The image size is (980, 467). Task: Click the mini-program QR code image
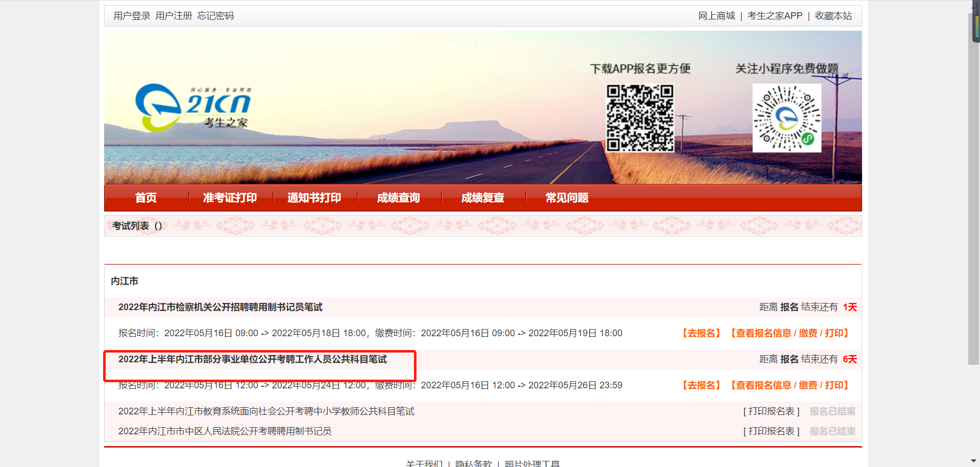pos(787,118)
